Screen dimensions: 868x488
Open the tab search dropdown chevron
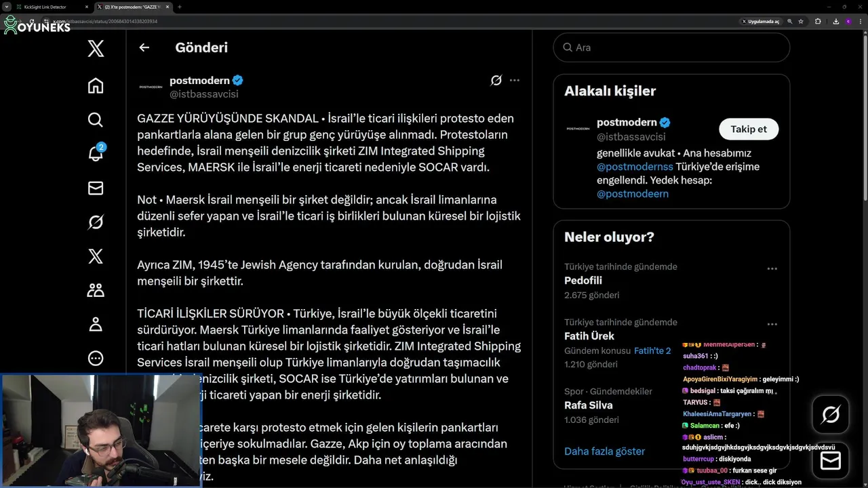6,6
